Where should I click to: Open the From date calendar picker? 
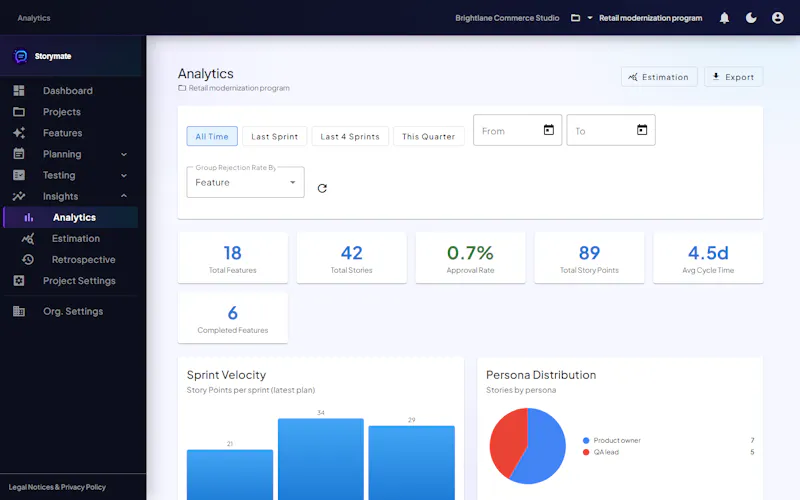(548, 130)
